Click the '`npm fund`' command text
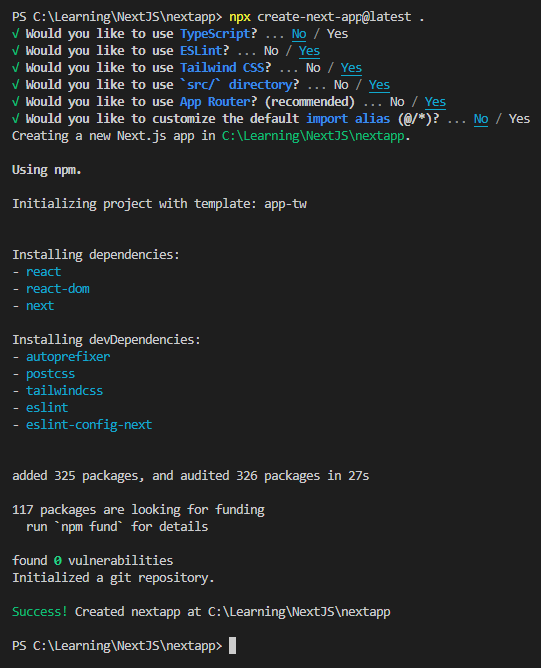Image resolution: width=541 pixels, height=668 pixels. pyautogui.click(x=89, y=527)
